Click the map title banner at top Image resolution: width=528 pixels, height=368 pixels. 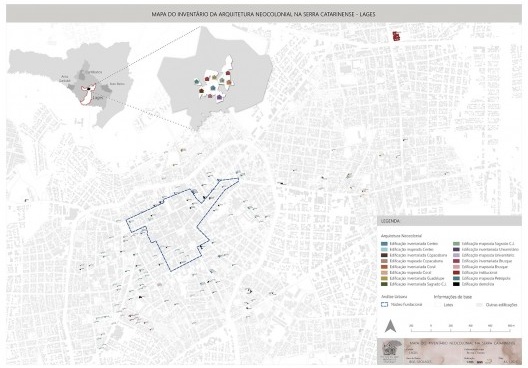pyautogui.click(x=264, y=14)
